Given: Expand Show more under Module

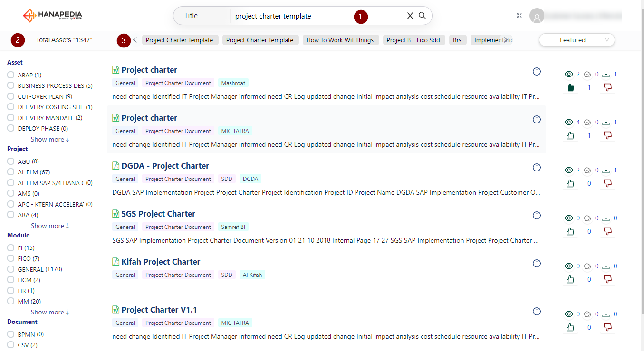Looking at the screenshot, I should tap(50, 312).
